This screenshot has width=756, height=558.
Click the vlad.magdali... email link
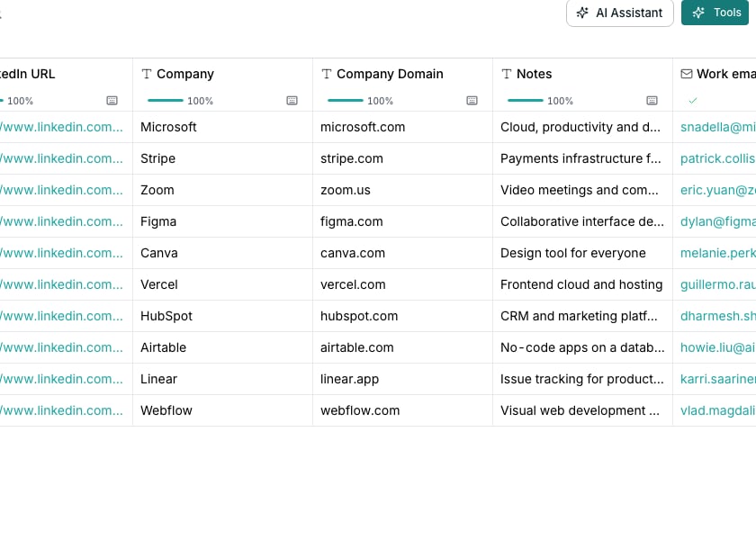click(718, 410)
